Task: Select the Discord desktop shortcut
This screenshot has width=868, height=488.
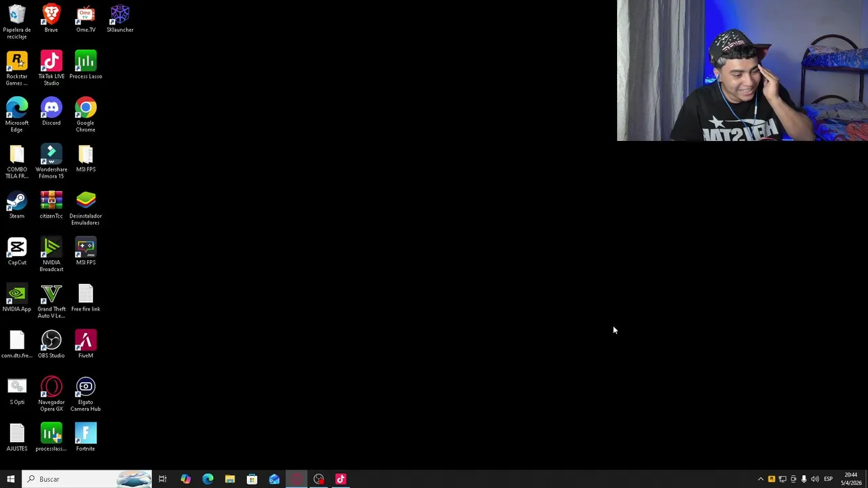Action: pos(51,112)
